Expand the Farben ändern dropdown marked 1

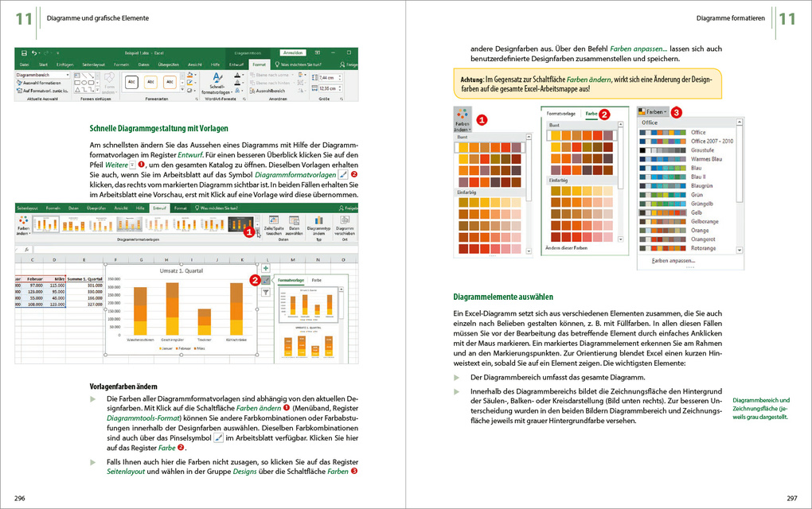462,120
